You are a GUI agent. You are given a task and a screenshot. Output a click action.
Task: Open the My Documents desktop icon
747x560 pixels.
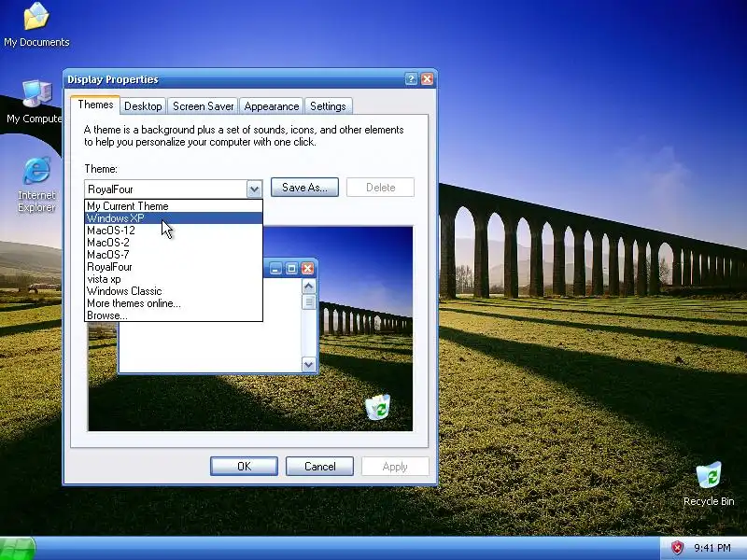pyautogui.click(x=36, y=25)
